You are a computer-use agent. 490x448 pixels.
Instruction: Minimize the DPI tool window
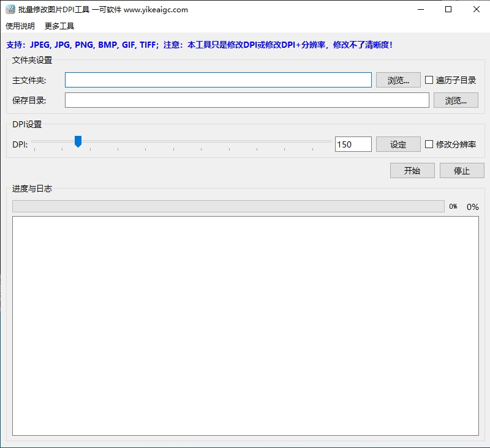pyautogui.click(x=421, y=9)
